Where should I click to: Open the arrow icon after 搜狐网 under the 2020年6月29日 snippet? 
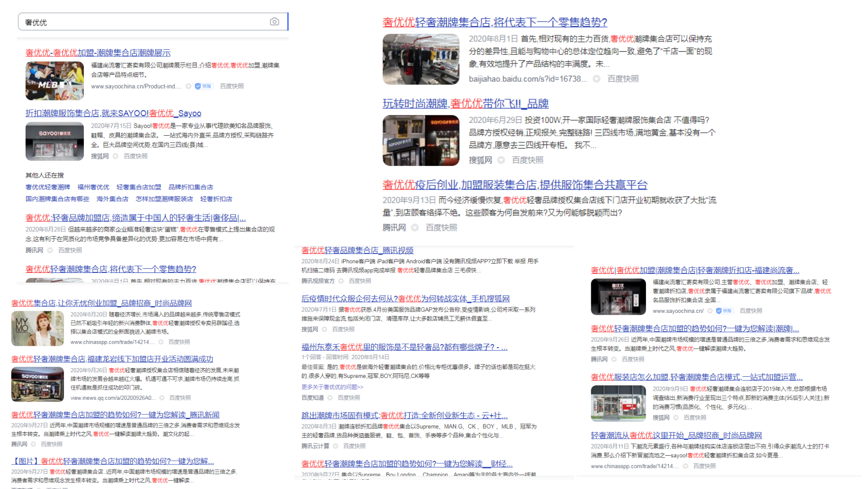tap(502, 160)
